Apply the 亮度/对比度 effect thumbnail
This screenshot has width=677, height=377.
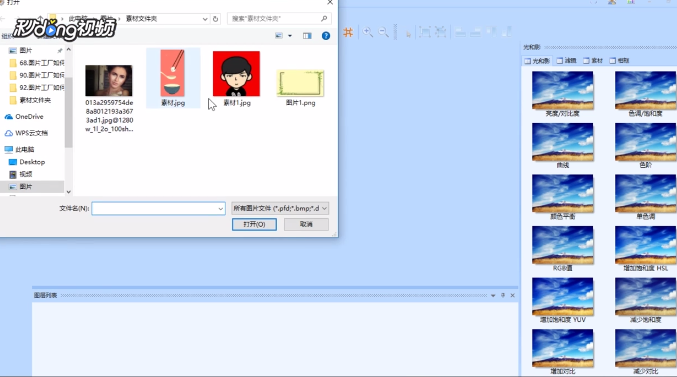(x=563, y=91)
